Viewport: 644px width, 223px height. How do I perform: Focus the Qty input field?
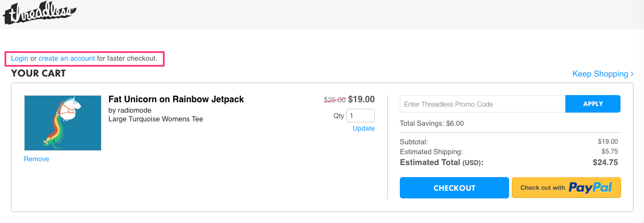[x=361, y=116]
